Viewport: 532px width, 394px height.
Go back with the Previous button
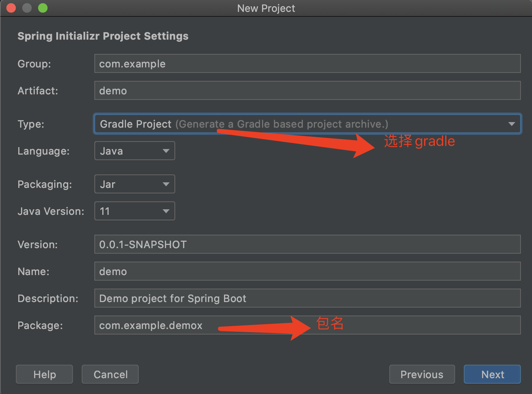pyautogui.click(x=422, y=375)
